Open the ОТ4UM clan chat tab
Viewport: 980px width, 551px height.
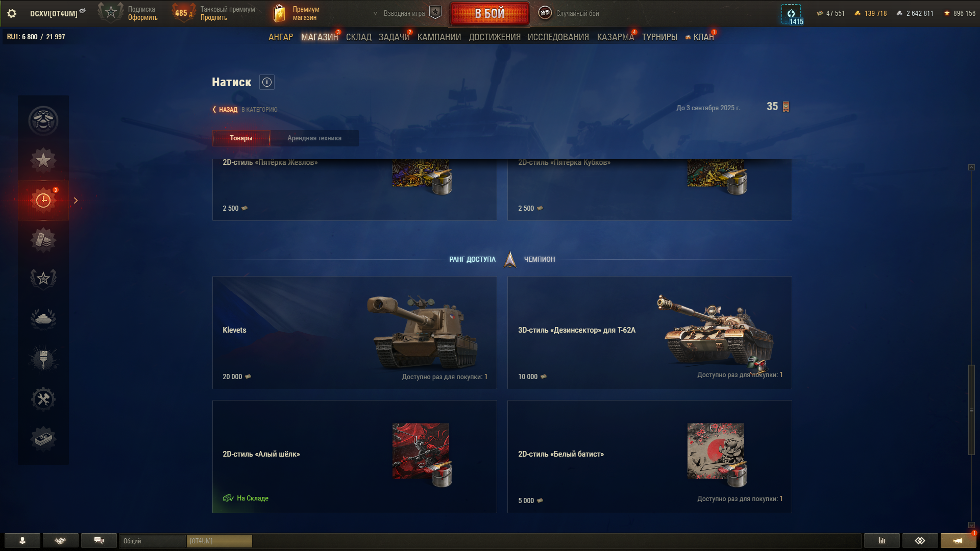coord(219,541)
